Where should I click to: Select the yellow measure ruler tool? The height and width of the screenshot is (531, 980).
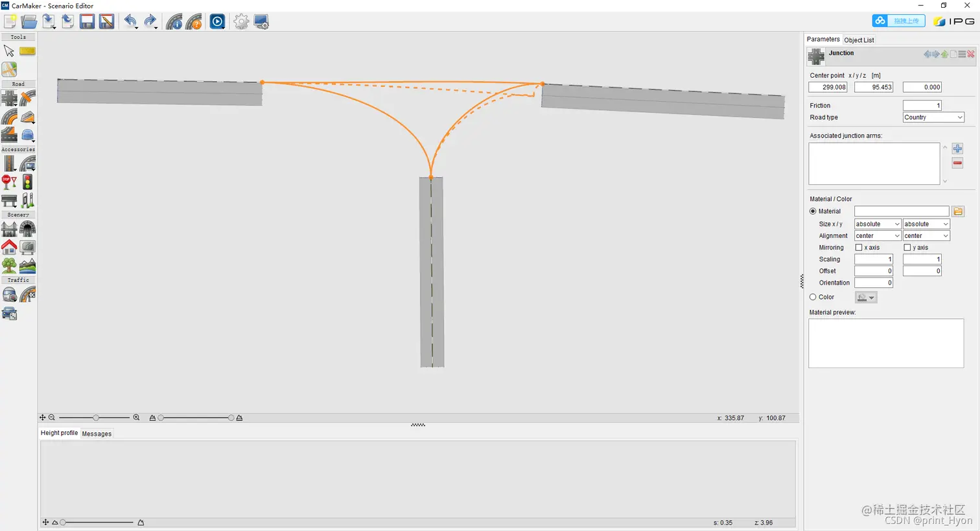pos(27,51)
